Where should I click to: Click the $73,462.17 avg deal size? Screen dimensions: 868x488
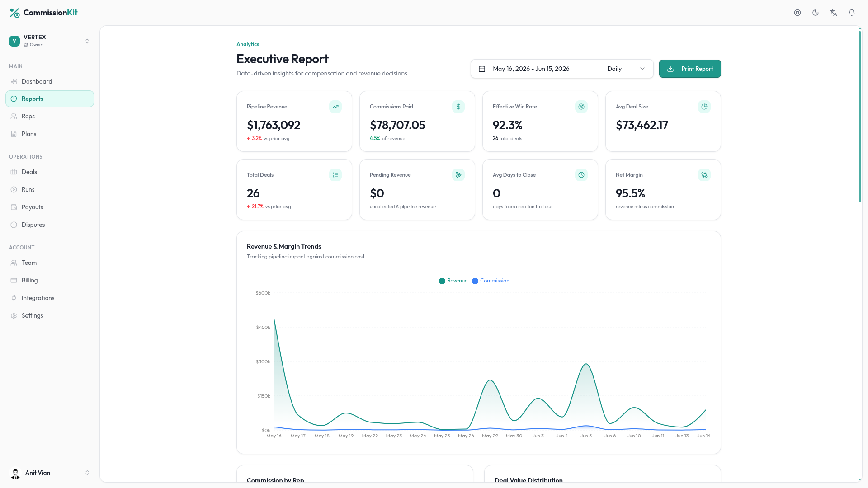[642, 125]
